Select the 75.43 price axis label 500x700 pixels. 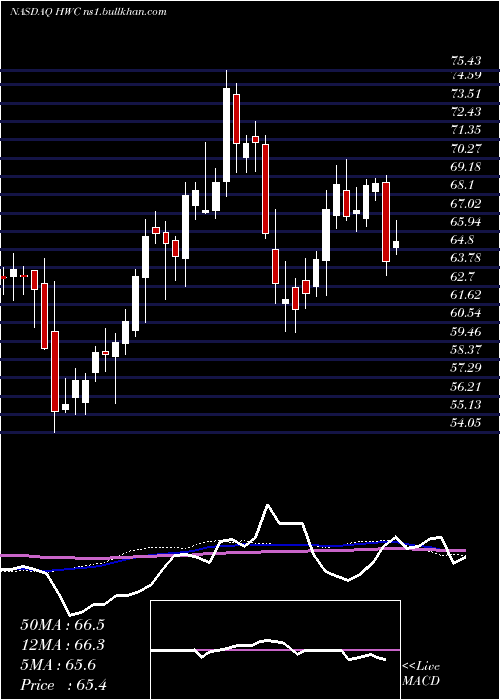(x=464, y=61)
